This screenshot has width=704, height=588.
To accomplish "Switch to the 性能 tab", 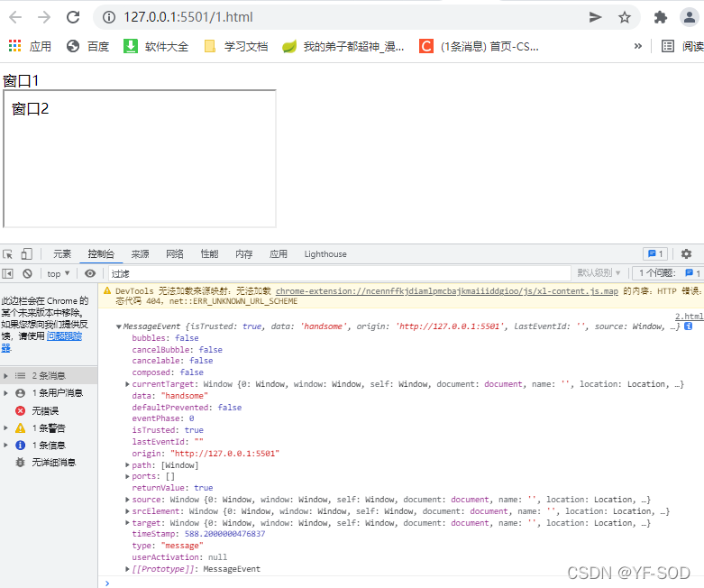I will (x=209, y=254).
